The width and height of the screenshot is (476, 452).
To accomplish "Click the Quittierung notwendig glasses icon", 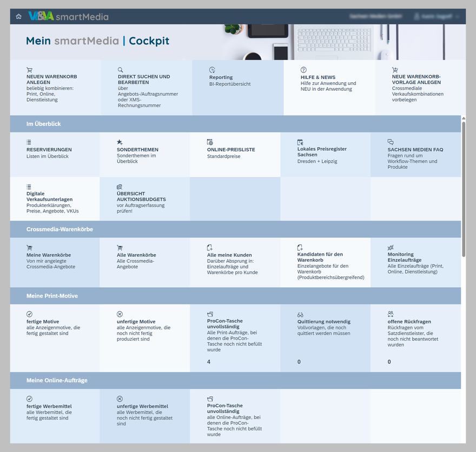I will click(300, 315).
